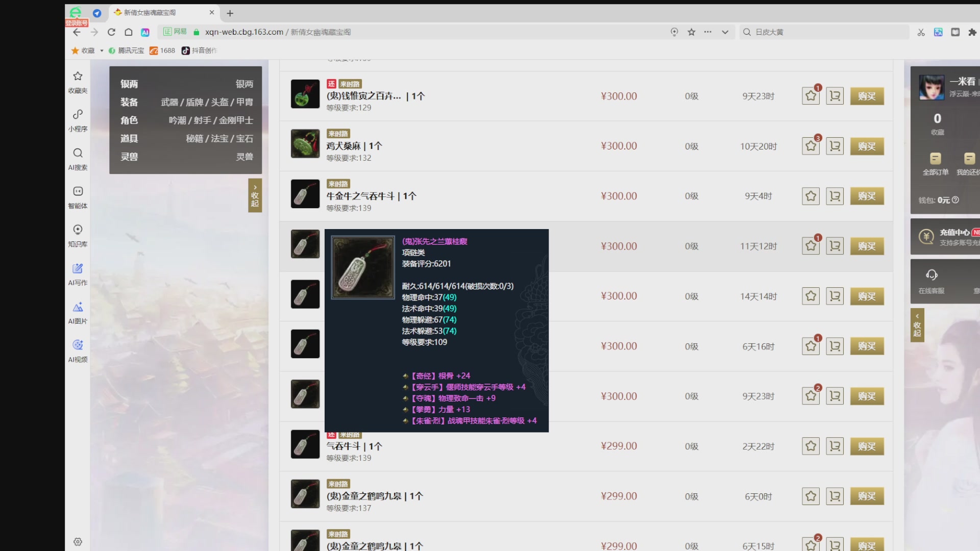Click 购买 for the 钱惟寅之百卉 listing
Image resolution: width=980 pixels, height=551 pixels.
[x=867, y=96]
